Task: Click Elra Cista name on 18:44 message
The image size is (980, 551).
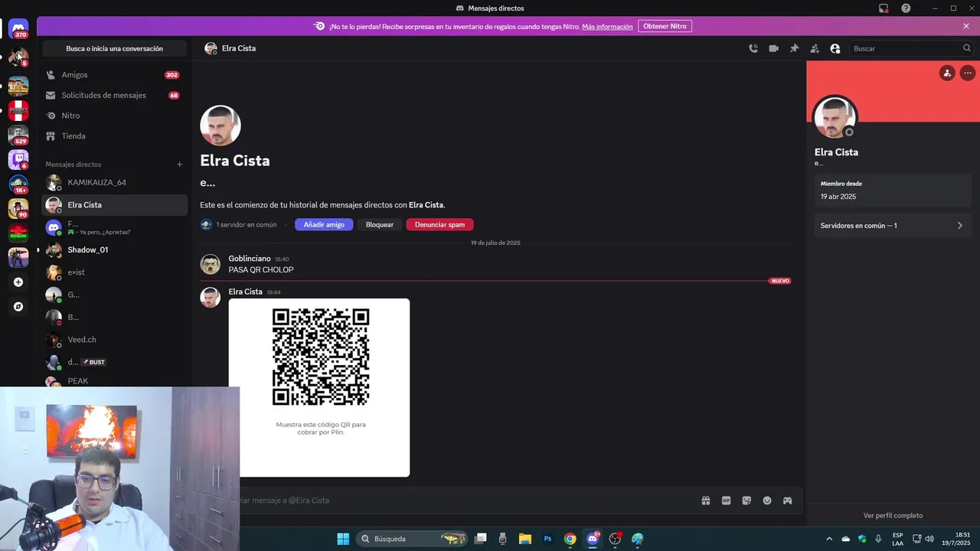Action: (245, 292)
